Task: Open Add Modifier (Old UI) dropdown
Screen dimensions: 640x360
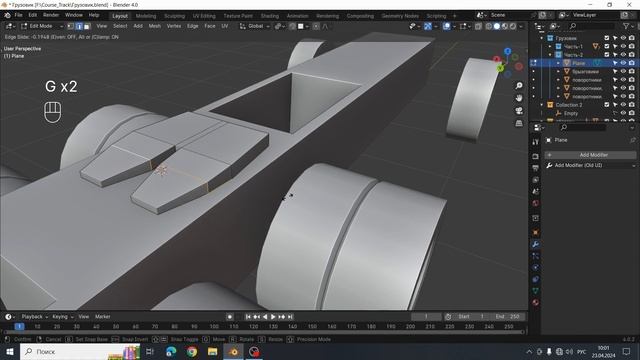Action: coord(590,165)
